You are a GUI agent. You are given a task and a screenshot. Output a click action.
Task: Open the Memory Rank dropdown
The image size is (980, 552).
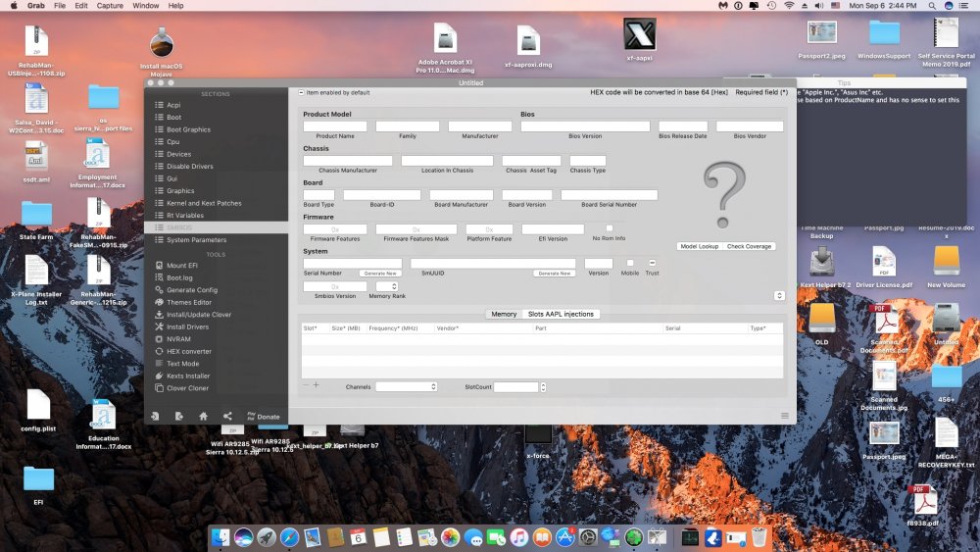pos(387,286)
